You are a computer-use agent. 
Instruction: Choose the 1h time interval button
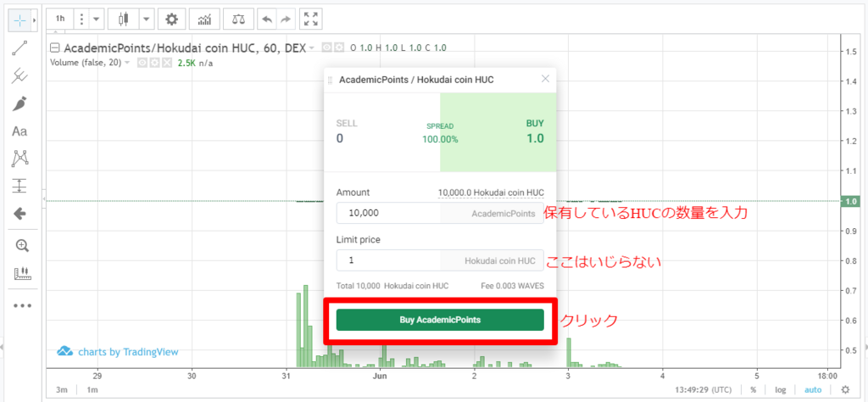coord(60,19)
